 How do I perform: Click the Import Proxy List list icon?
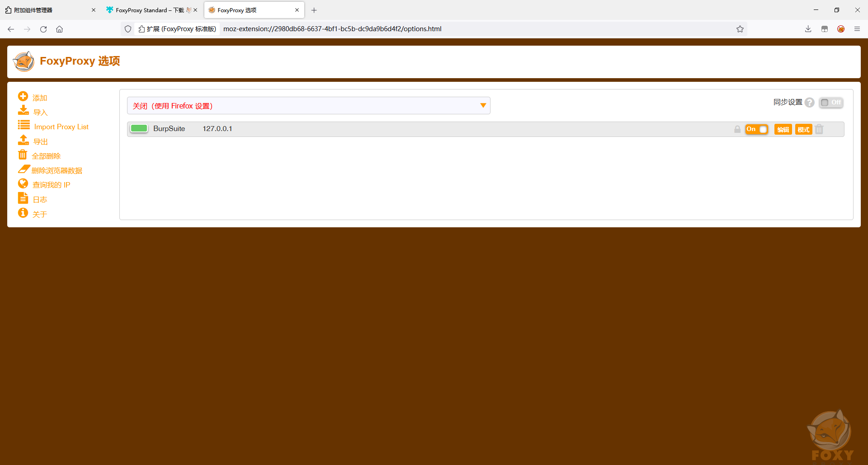pos(24,125)
